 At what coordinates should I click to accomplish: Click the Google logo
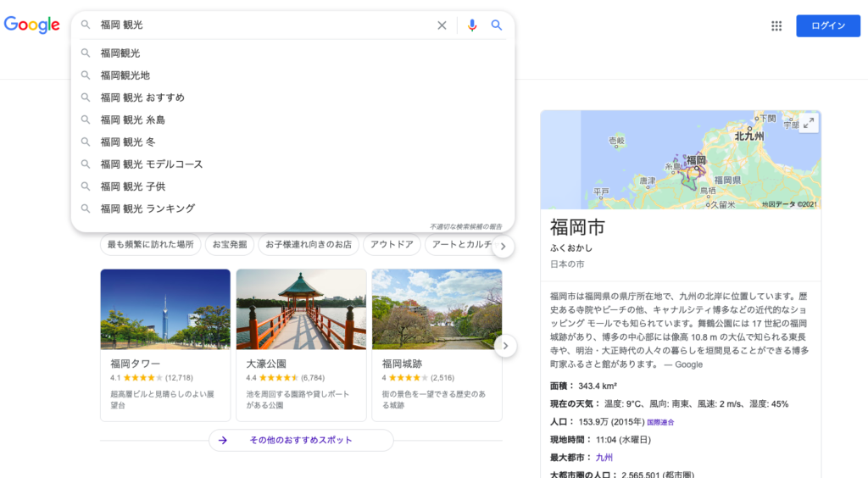pyautogui.click(x=31, y=25)
